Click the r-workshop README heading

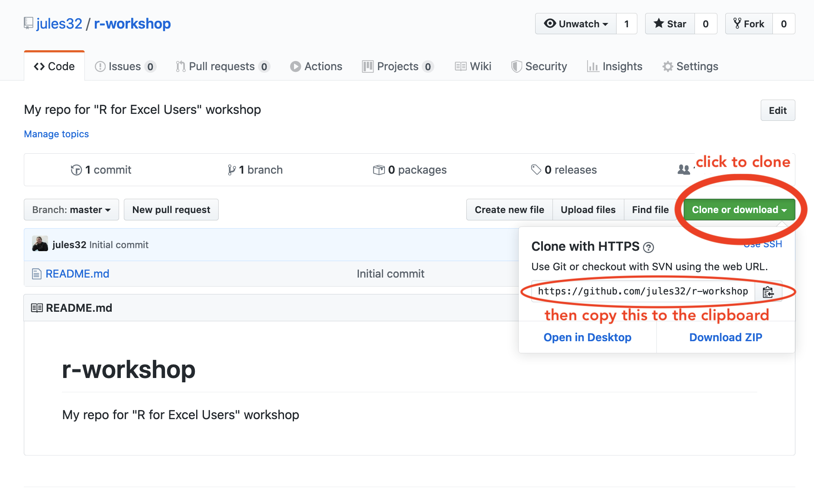pyautogui.click(x=129, y=369)
